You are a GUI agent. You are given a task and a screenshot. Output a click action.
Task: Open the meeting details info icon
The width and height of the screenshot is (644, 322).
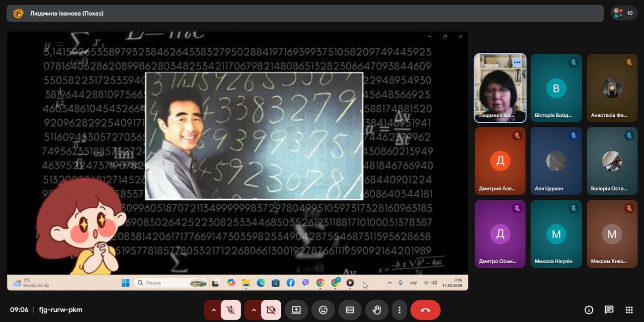point(589,310)
